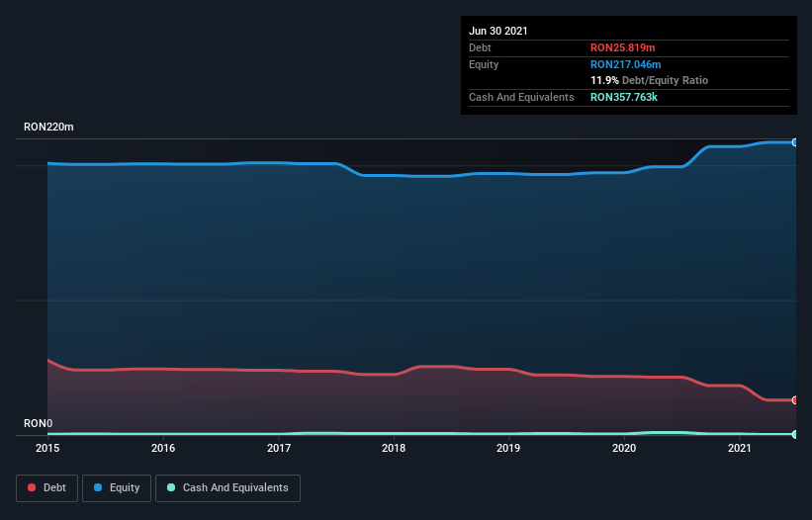Click the teal Cash legend dot
The height and width of the screenshot is (520, 812).
click(171, 487)
